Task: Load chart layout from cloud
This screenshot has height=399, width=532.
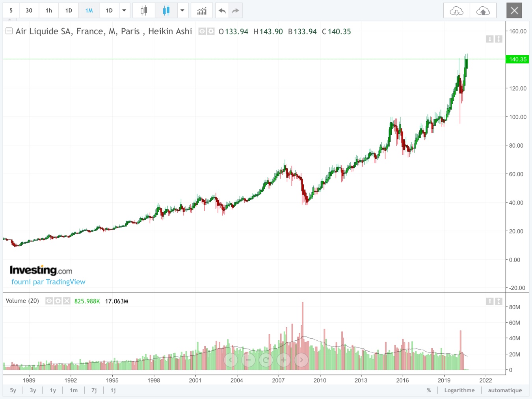Action: pos(456,11)
